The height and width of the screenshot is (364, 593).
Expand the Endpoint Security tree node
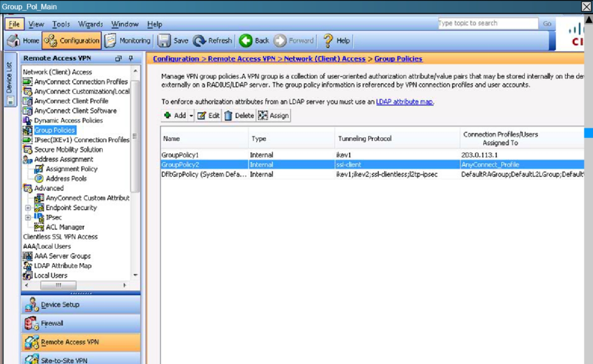click(28, 208)
